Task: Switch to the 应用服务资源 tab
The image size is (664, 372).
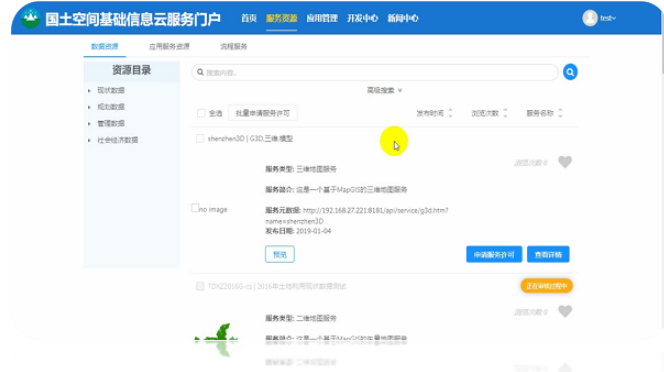Action: (x=169, y=46)
